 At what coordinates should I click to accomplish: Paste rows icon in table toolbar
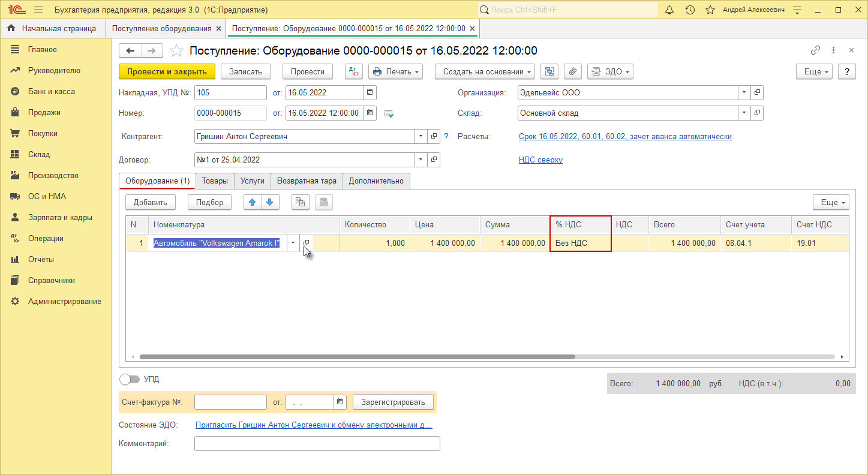[324, 202]
